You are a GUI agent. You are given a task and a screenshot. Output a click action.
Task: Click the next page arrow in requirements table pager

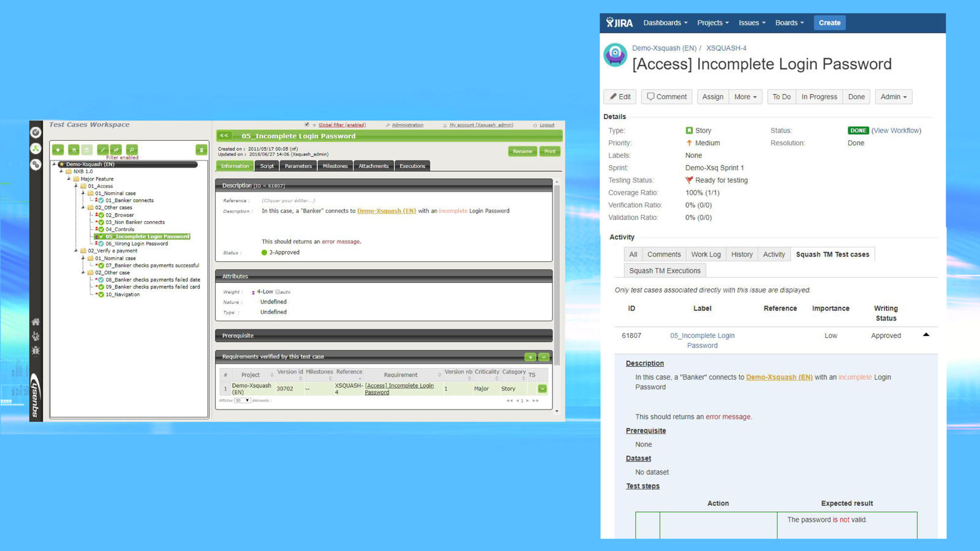point(527,401)
